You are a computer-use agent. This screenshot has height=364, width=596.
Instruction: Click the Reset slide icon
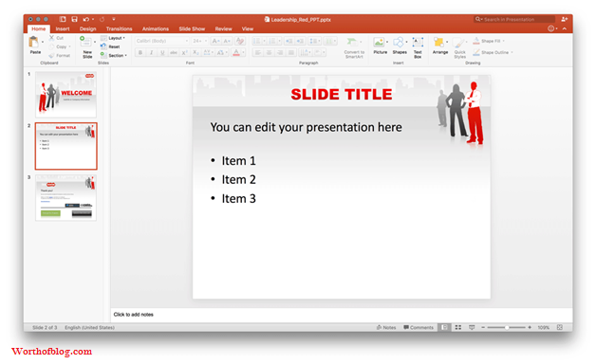(103, 46)
